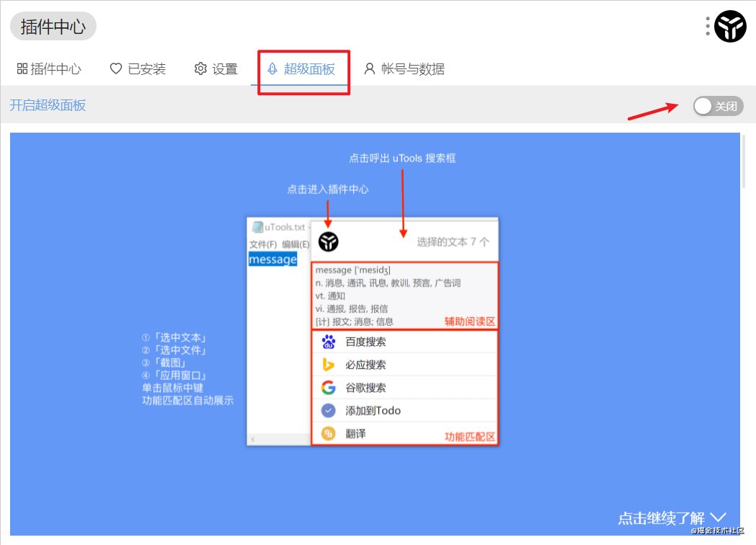Go to the 设置 tab

(x=216, y=69)
